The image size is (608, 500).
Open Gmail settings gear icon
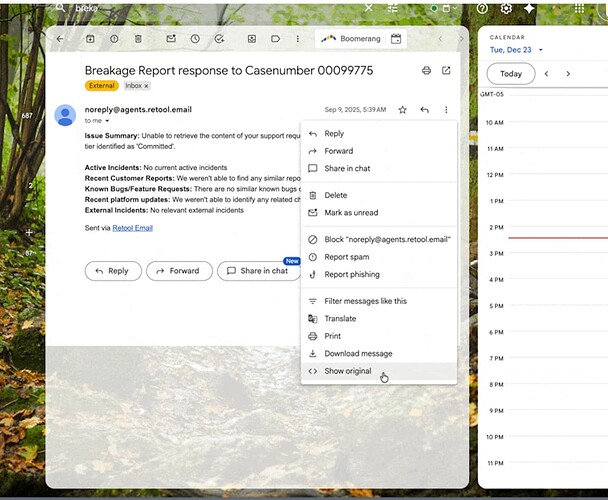tap(506, 8)
